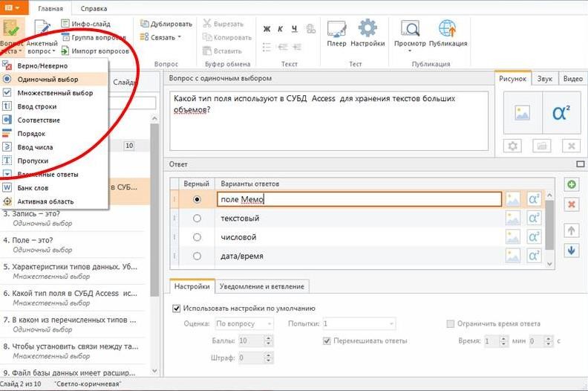
Task: Maximize the Ответ panel icon
Action: [x=580, y=164]
